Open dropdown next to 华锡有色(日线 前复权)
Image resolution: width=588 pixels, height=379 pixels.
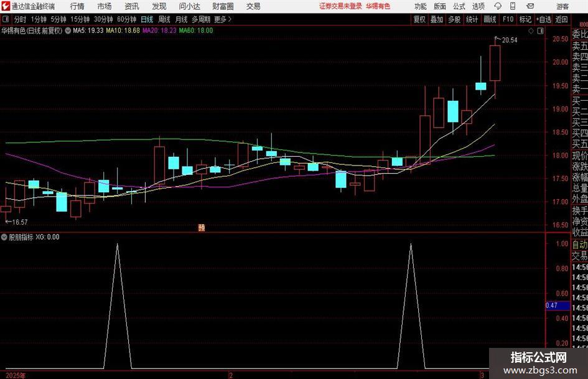pyautogui.click(x=68, y=30)
